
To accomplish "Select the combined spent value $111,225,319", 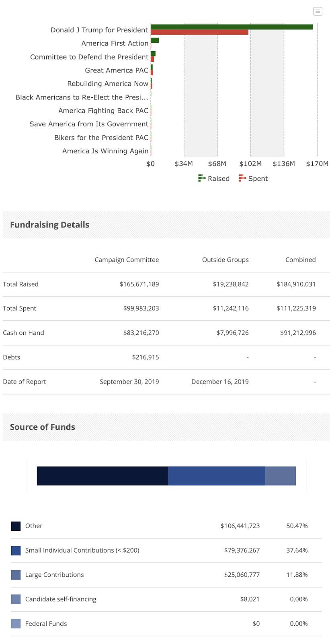I will 296,308.
